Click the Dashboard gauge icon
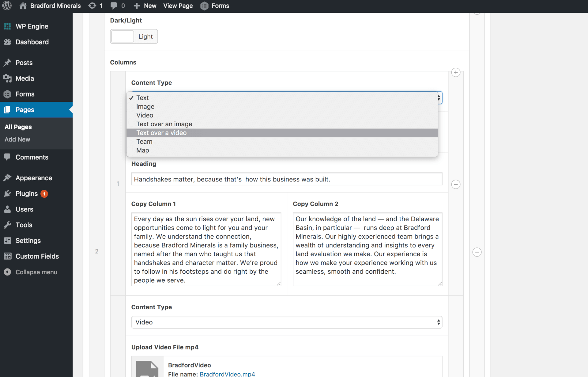The image size is (588, 377). pyautogui.click(x=7, y=42)
